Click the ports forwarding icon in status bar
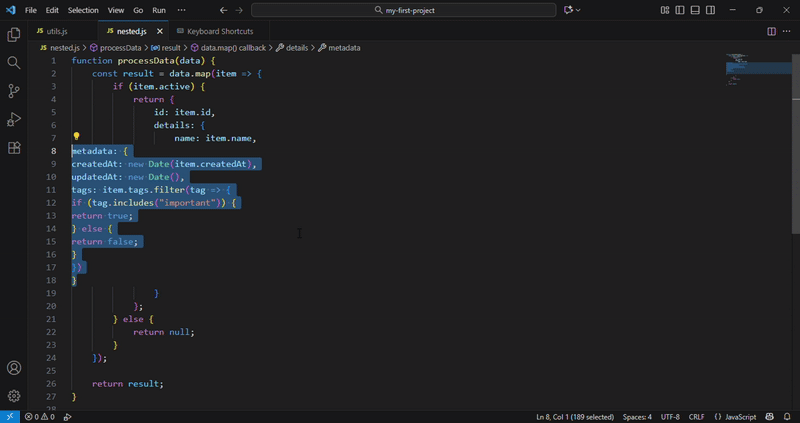The height and width of the screenshot is (423, 800). (x=67, y=417)
